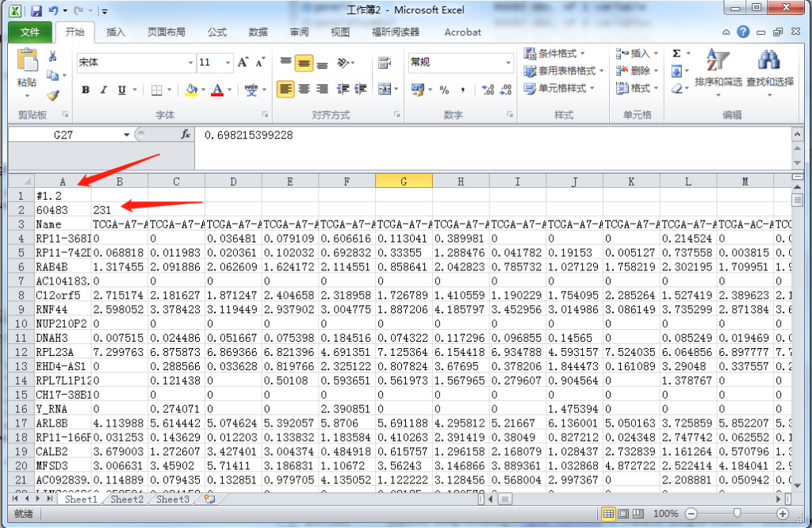Increase font size with large A

pyautogui.click(x=243, y=62)
